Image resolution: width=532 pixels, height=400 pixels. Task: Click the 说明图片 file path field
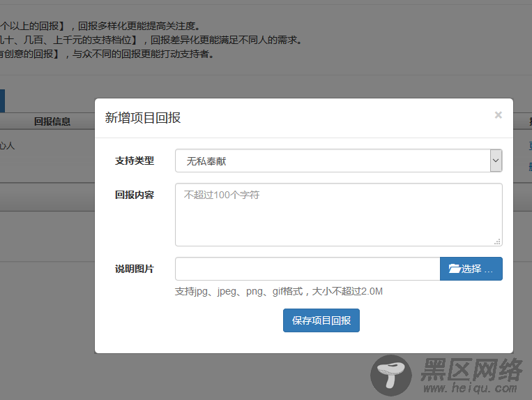pyautogui.click(x=307, y=269)
